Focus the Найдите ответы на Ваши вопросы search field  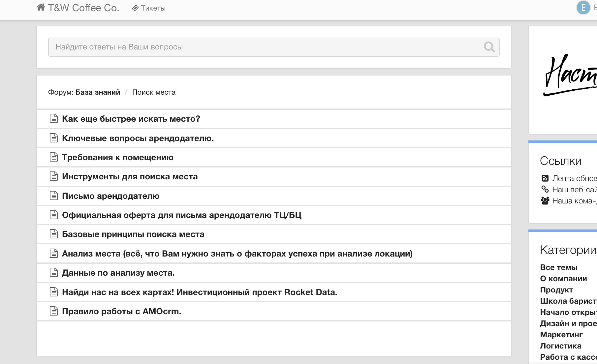274,47
